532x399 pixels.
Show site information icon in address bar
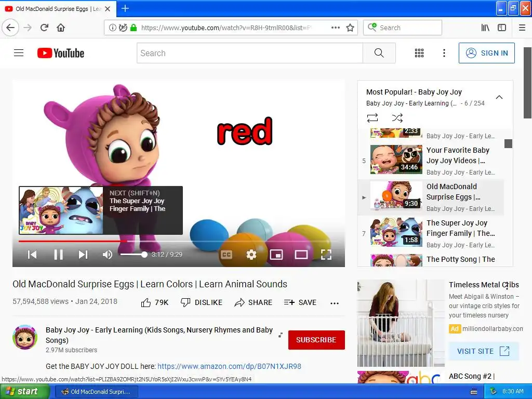(x=112, y=28)
